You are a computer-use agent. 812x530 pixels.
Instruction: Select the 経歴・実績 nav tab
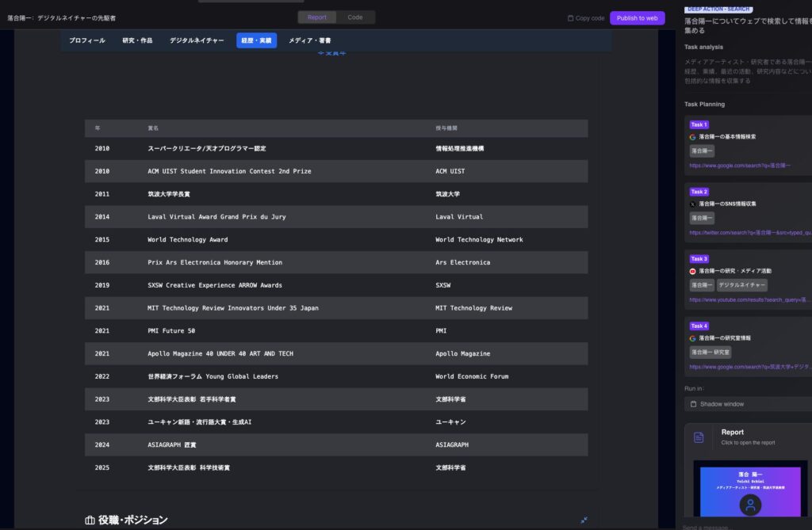coord(256,40)
